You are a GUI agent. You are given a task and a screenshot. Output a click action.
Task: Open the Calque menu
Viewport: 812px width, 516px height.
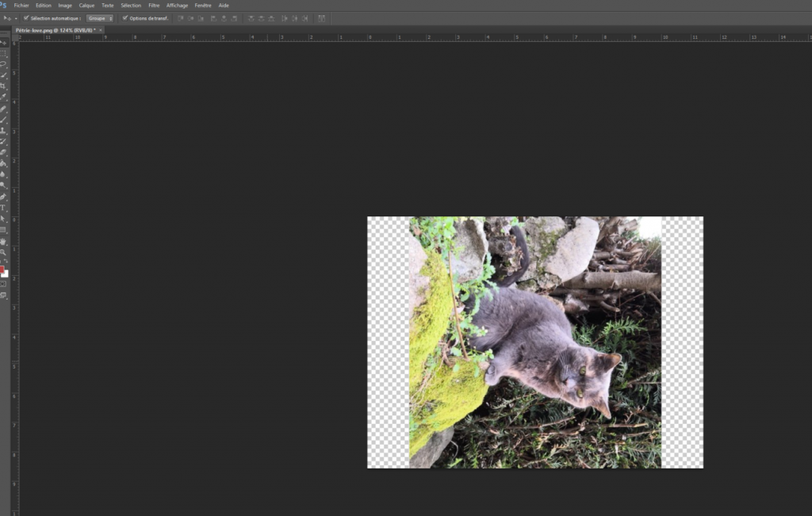[86, 6]
